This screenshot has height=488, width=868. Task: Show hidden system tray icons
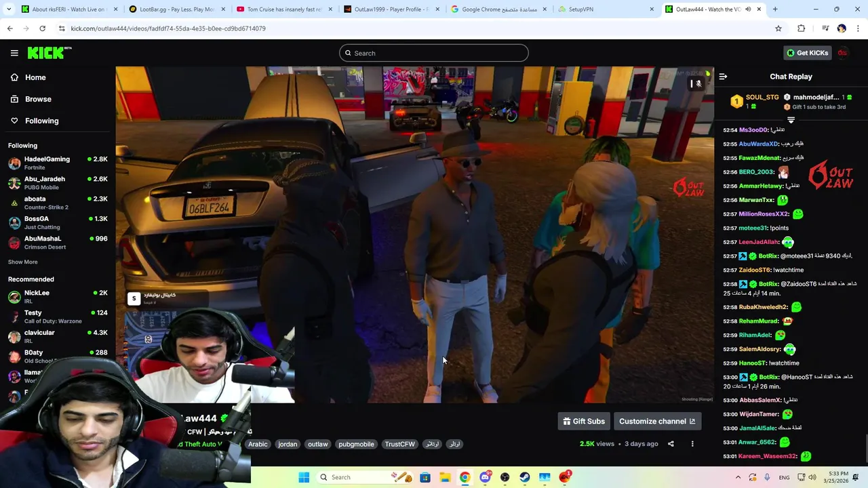point(738,477)
